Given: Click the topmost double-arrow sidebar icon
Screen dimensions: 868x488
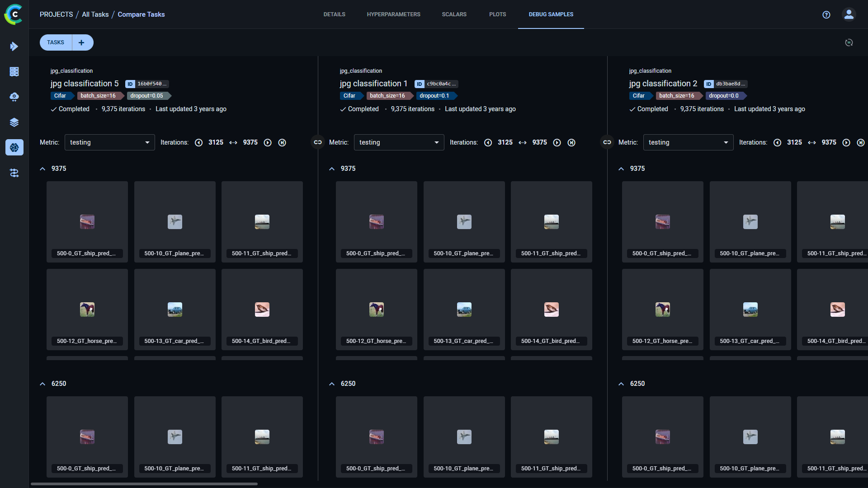Looking at the screenshot, I should pos(14,47).
